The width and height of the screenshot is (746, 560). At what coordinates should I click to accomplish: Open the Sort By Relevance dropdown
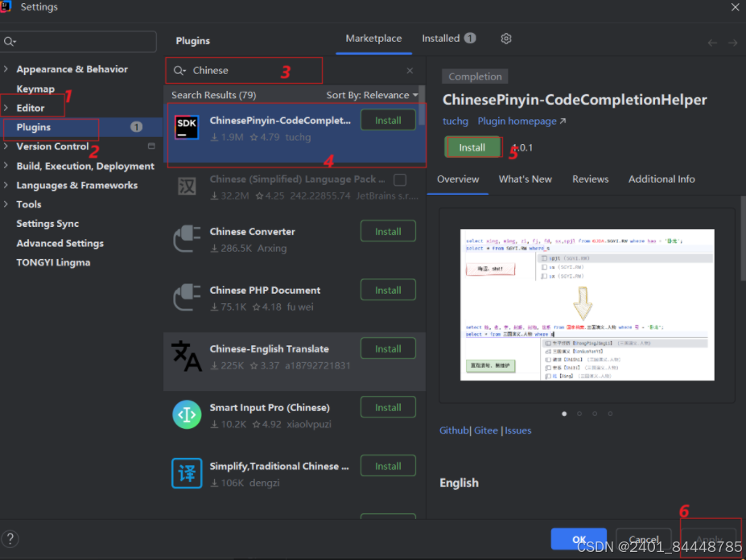pyautogui.click(x=372, y=95)
